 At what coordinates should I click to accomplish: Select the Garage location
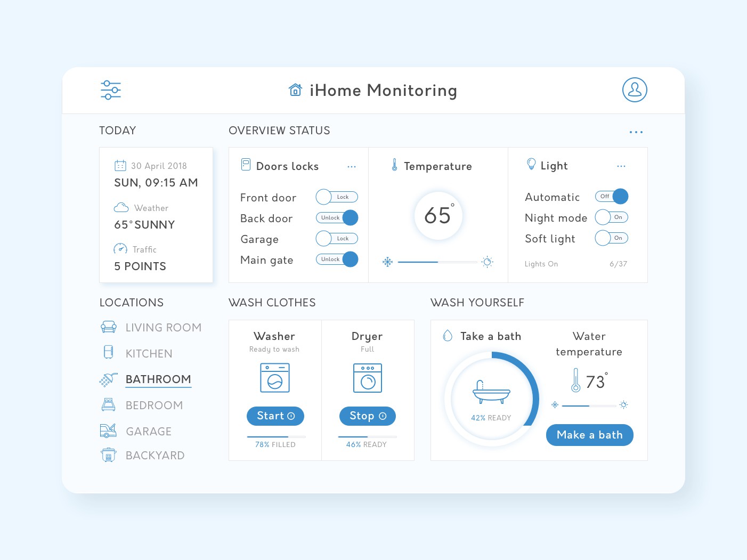[136, 431]
